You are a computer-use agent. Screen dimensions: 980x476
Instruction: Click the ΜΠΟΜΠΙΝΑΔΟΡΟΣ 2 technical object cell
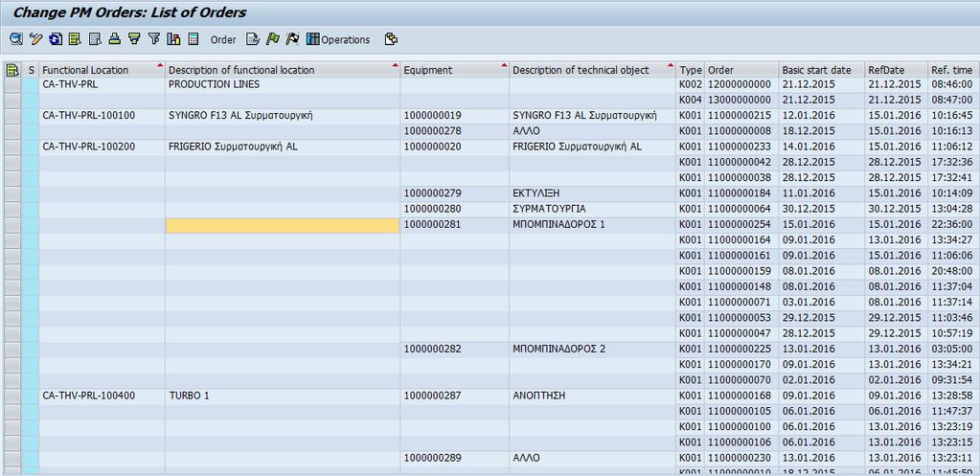(x=592, y=350)
